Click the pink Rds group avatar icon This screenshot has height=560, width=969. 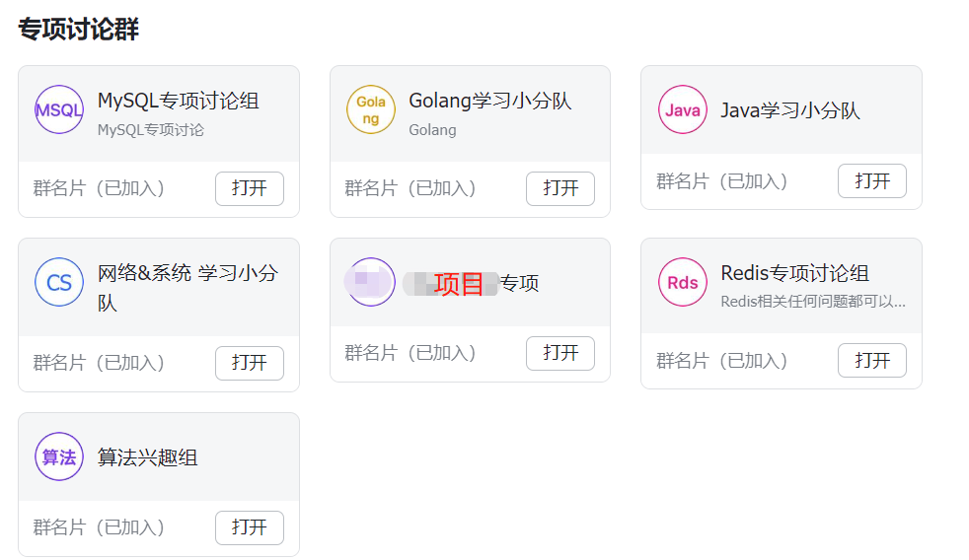pos(683,282)
